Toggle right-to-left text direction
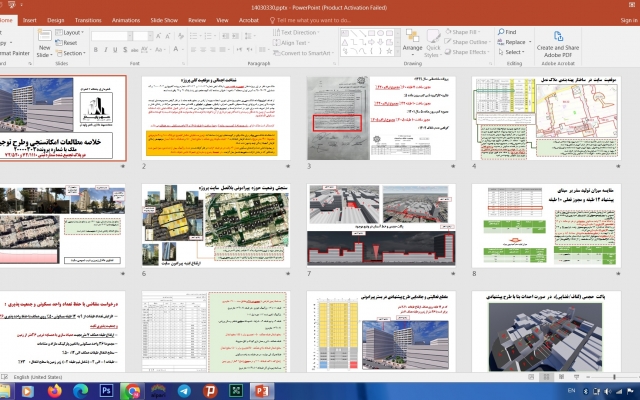The height and width of the screenshot is (400, 640). [x=249, y=49]
